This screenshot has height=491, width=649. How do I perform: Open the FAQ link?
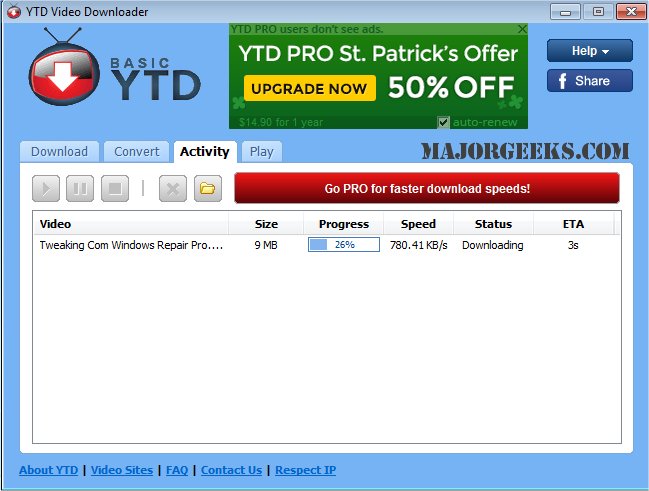pos(177,470)
